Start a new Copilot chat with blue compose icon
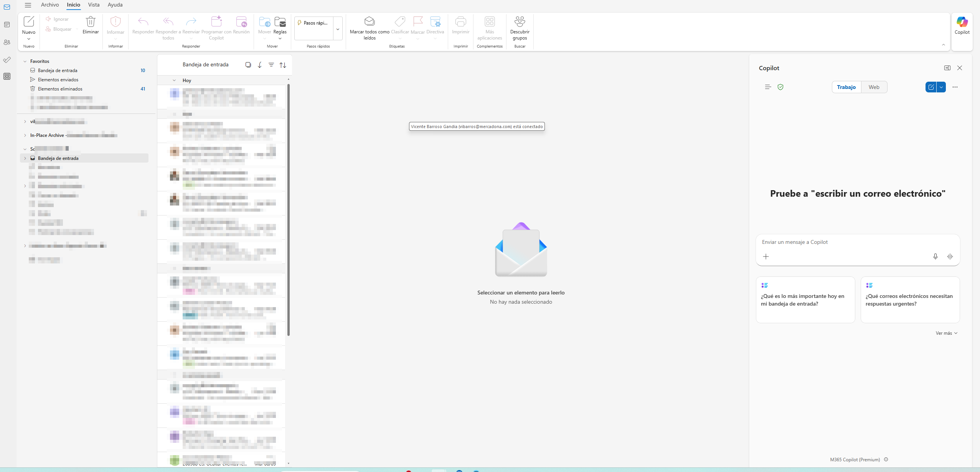This screenshot has width=980, height=472. [x=931, y=87]
